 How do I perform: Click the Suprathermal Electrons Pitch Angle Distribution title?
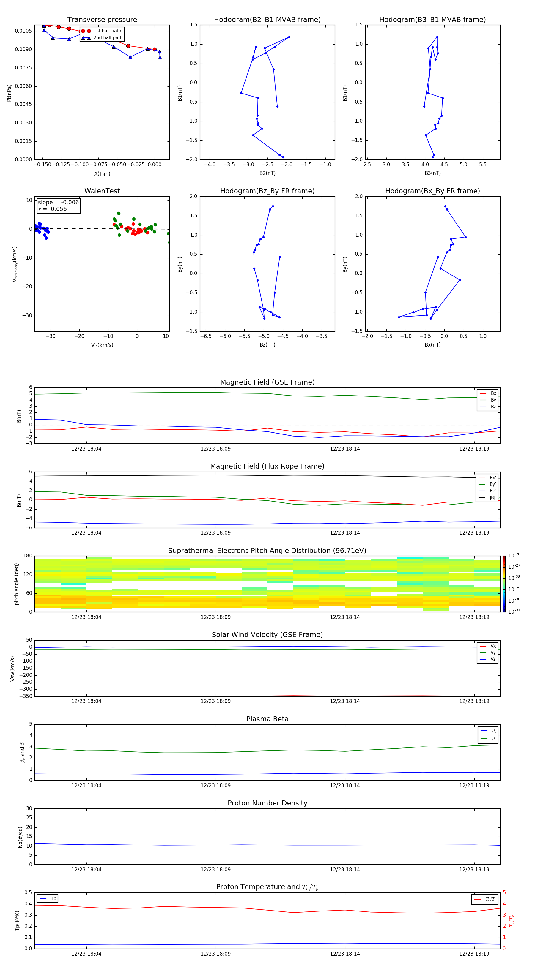(267, 551)
